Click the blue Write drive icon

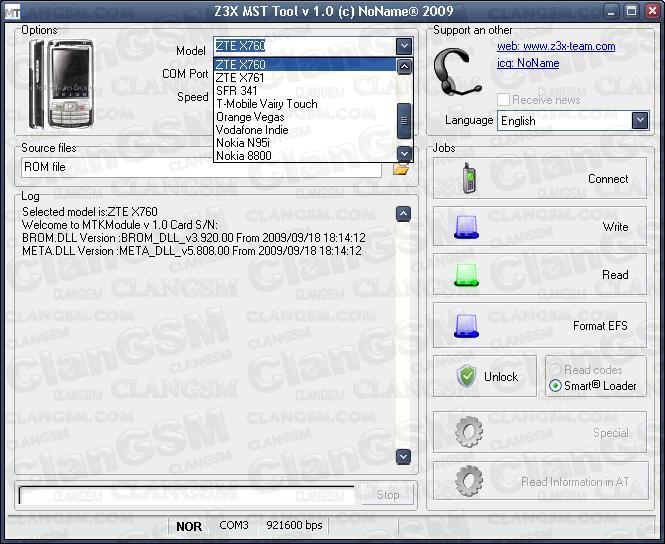(466, 227)
